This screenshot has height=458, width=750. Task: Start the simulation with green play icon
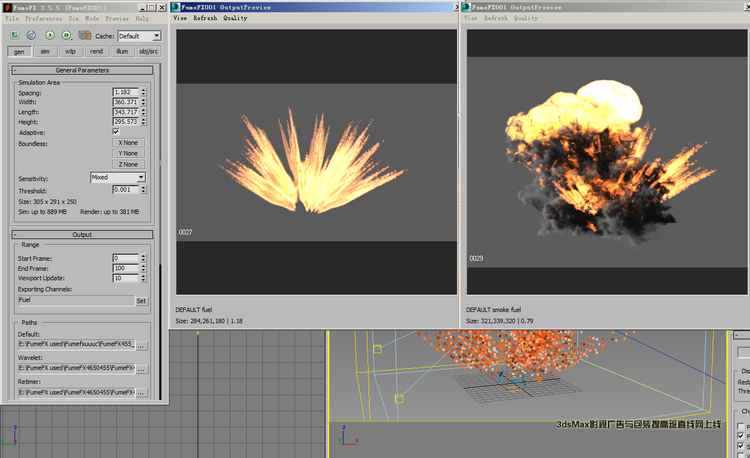(50, 35)
